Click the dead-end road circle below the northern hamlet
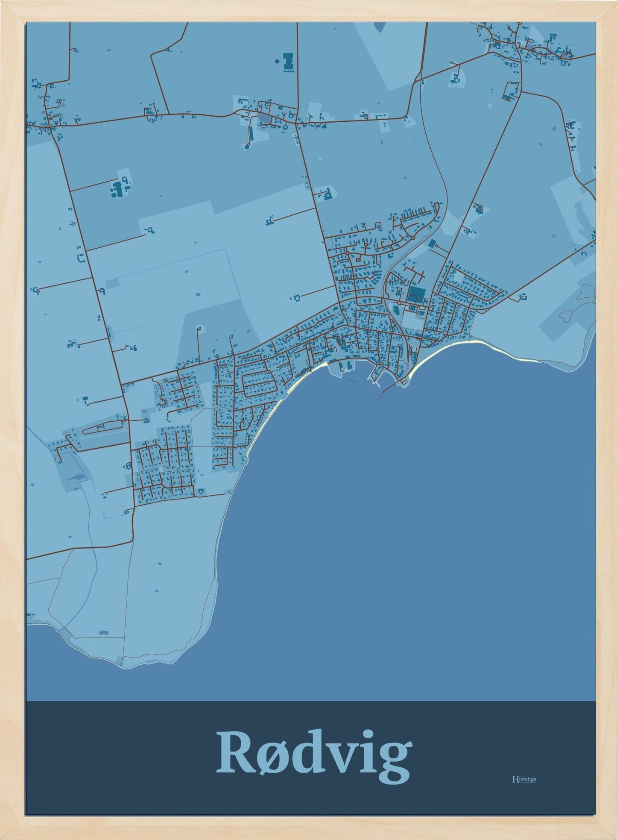 [247, 147]
